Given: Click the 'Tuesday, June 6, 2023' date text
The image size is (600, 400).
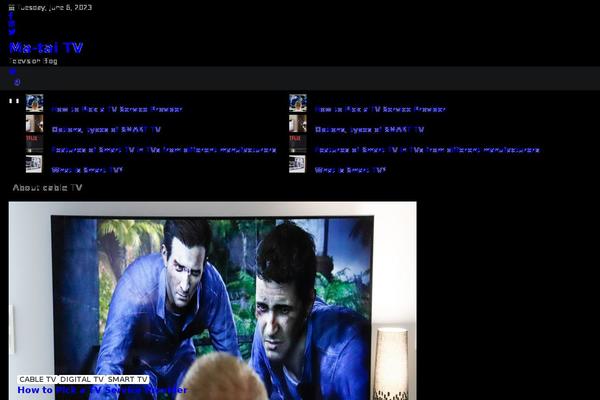Looking at the screenshot, I should point(54,8).
